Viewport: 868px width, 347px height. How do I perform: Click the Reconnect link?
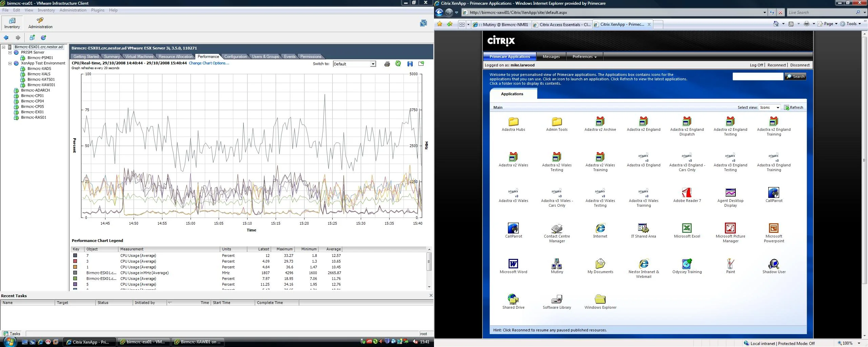coord(776,65)
